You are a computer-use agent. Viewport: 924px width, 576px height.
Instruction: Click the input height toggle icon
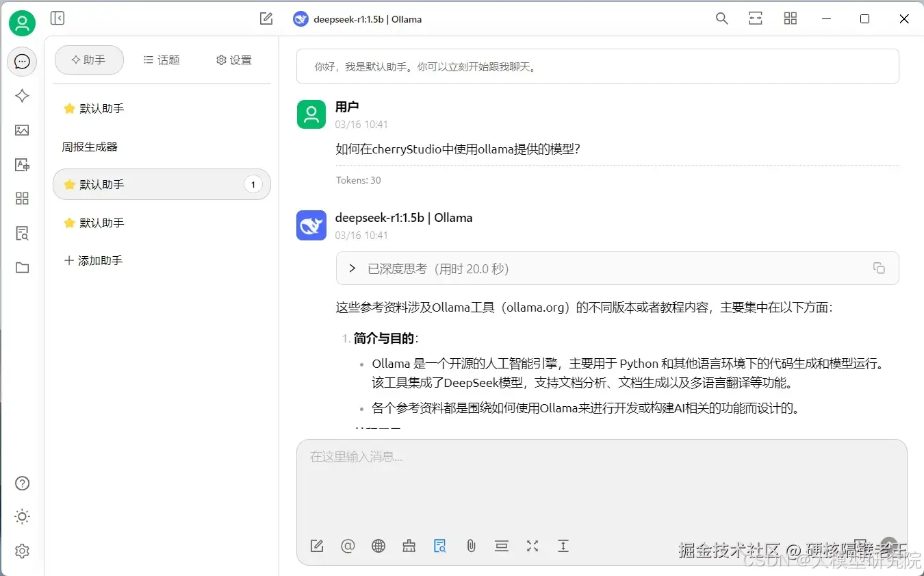click(563, 546)
